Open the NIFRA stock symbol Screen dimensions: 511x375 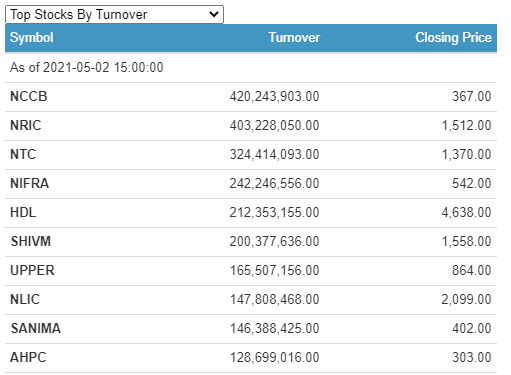(30, 184)
